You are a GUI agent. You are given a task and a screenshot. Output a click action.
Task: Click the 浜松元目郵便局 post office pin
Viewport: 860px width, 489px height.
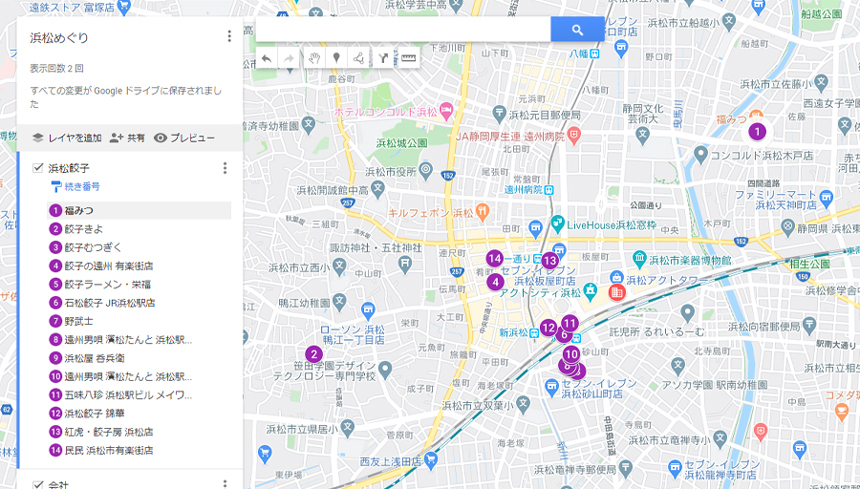[x=499, y=115]
